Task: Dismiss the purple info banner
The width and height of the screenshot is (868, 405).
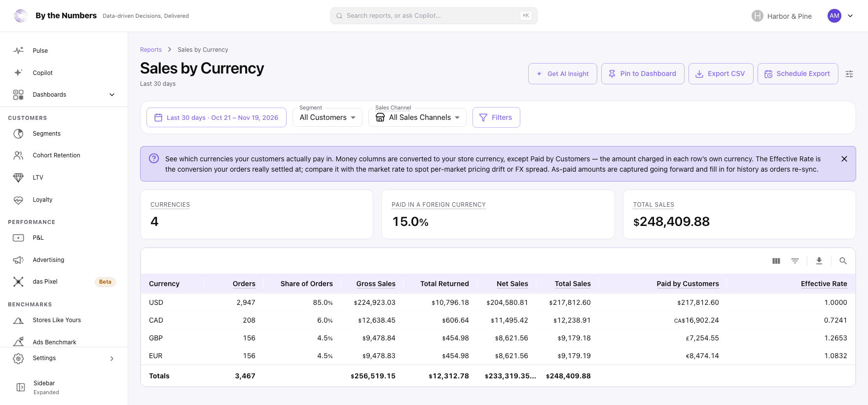Action: coord(844,159)
